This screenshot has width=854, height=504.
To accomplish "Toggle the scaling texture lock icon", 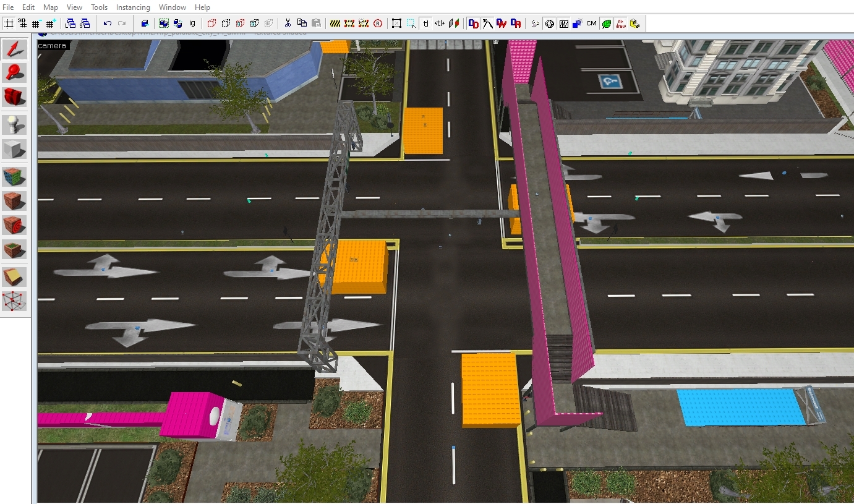I will tap(440, 23).
